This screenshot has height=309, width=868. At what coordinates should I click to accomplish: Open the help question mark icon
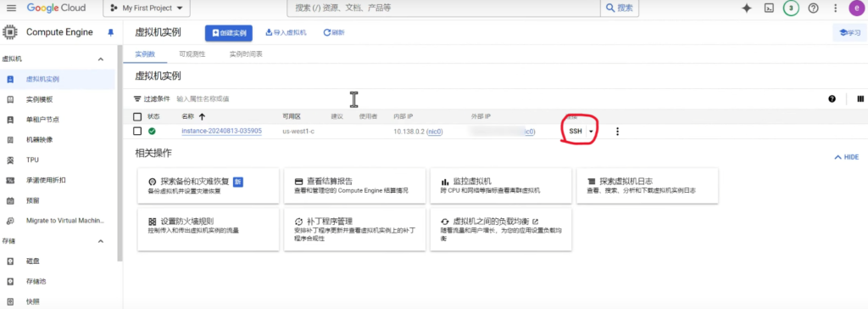click(813, 8)
